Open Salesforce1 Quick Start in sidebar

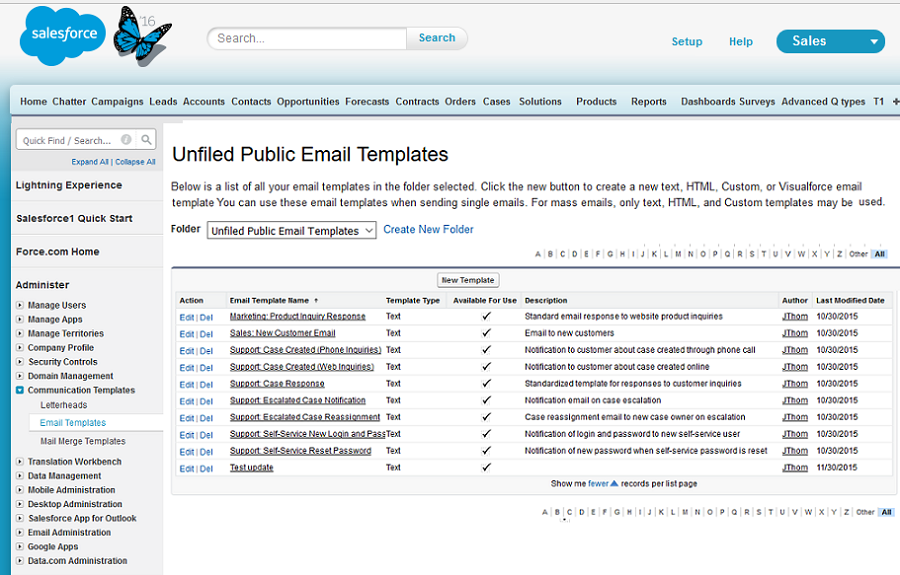pyautogui.click(x=74, y=218)
